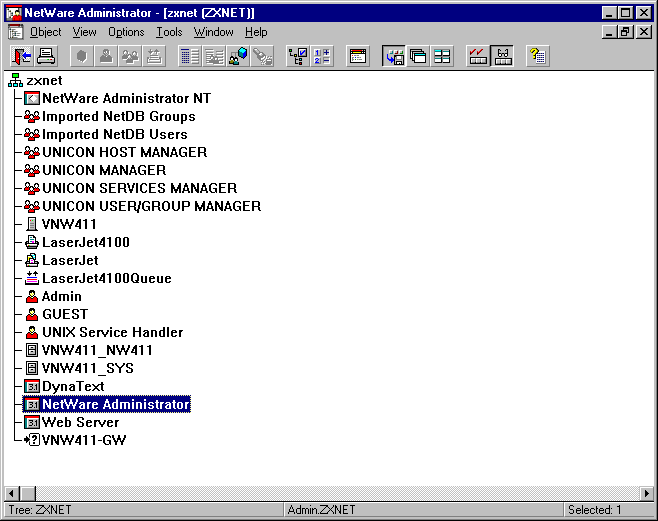
Task: Click 'Selected: 1' in the status bar
Action: pyautogui.click(x=594, y=510)
